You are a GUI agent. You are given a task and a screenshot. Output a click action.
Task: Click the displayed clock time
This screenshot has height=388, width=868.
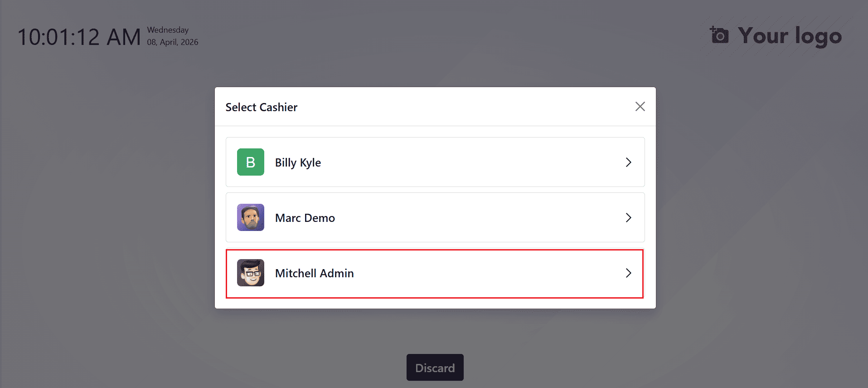(x=79, y=36)
